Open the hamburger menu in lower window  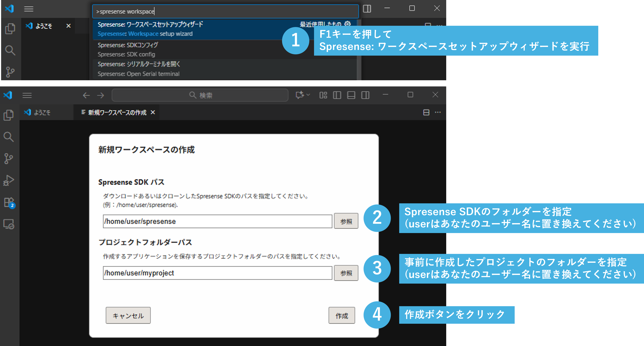(27, 95)
